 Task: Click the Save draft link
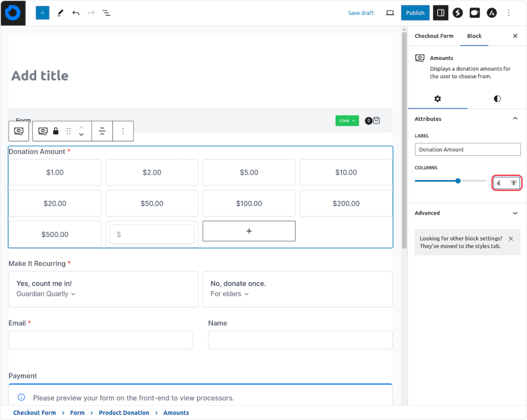(x=361, y=13)
